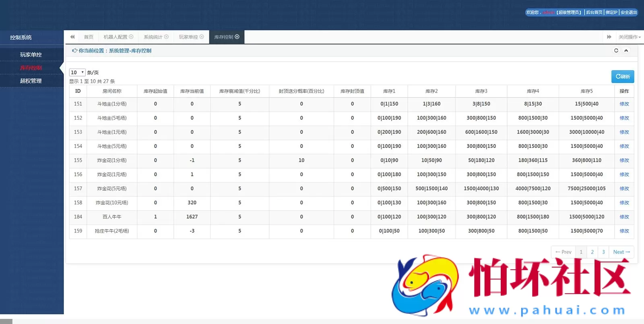Collapse the panel with the chevron-up icon
644x324 pixels.
(x=626, y=50)
